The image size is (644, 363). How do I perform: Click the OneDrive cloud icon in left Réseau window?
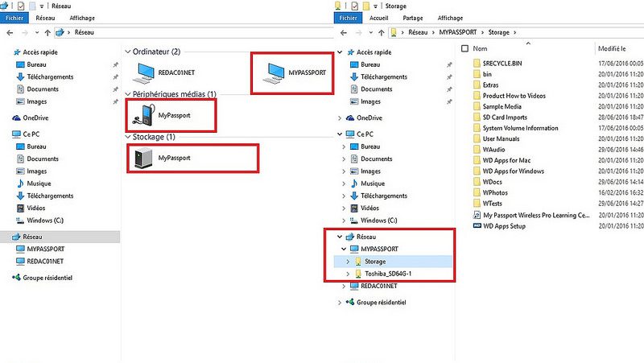point(17,118)
